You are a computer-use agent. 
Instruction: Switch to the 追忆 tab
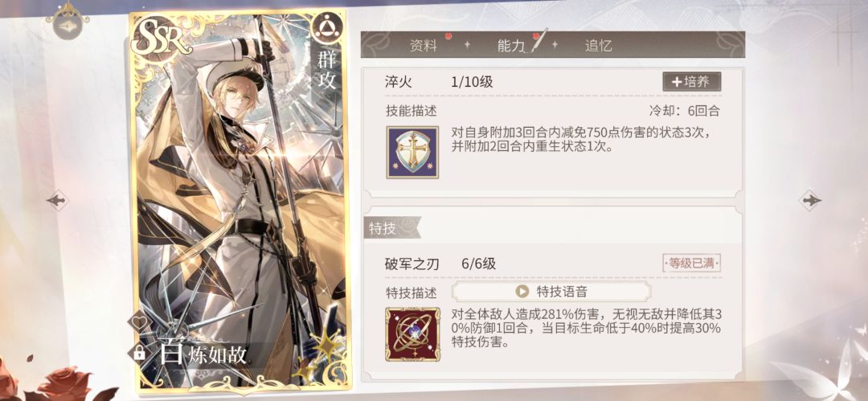coord(599,46)
